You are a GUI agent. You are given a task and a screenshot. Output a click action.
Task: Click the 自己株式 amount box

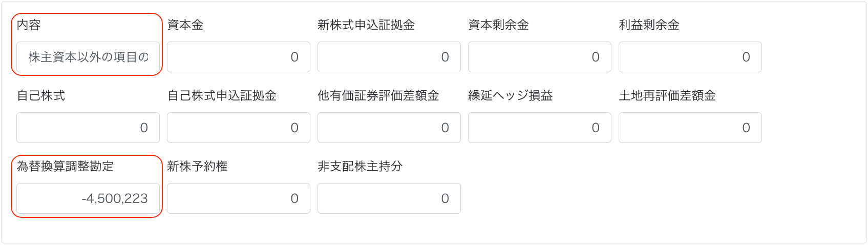[x=88, y=128]
